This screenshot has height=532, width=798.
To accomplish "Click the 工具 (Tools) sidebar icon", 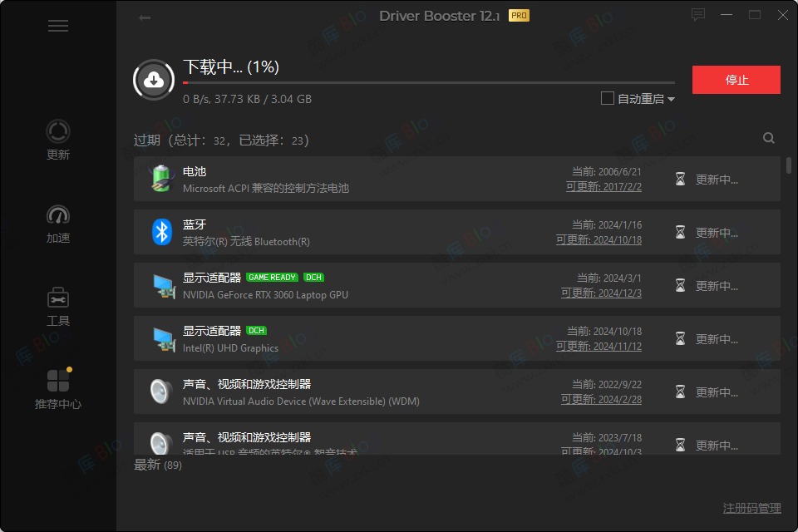I will click(58, 297).
